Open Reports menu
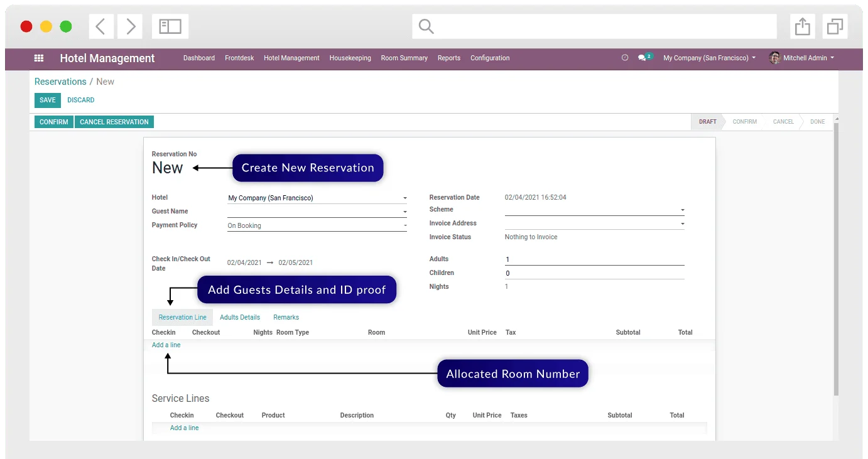Image resolution: width=868 pixels, height=459 pixels. coord(449,58)
